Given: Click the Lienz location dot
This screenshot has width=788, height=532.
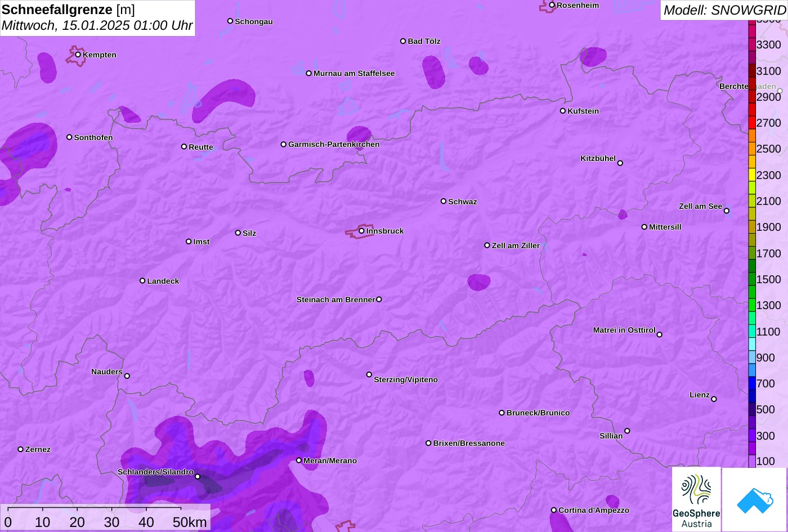Looking at the screenshot, I should tap(714, 399).
